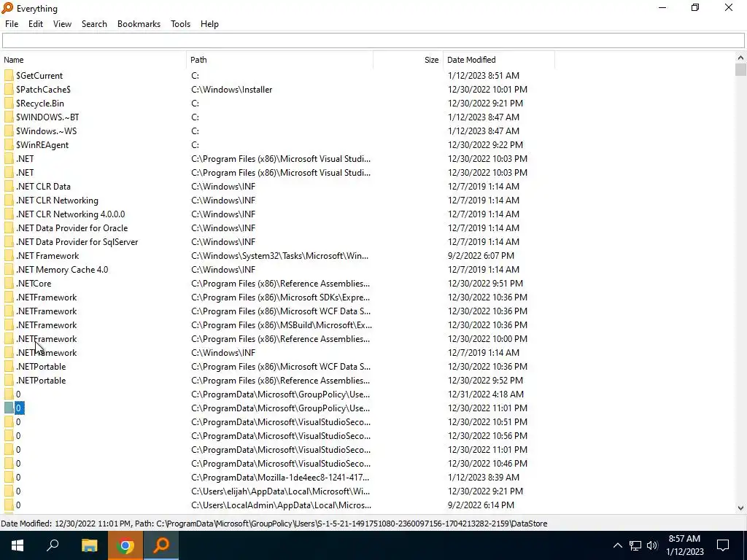The height and width of the screenshot is (560, 747).
Task: Sort results by Name column header
Action: [x=93, y=60]
